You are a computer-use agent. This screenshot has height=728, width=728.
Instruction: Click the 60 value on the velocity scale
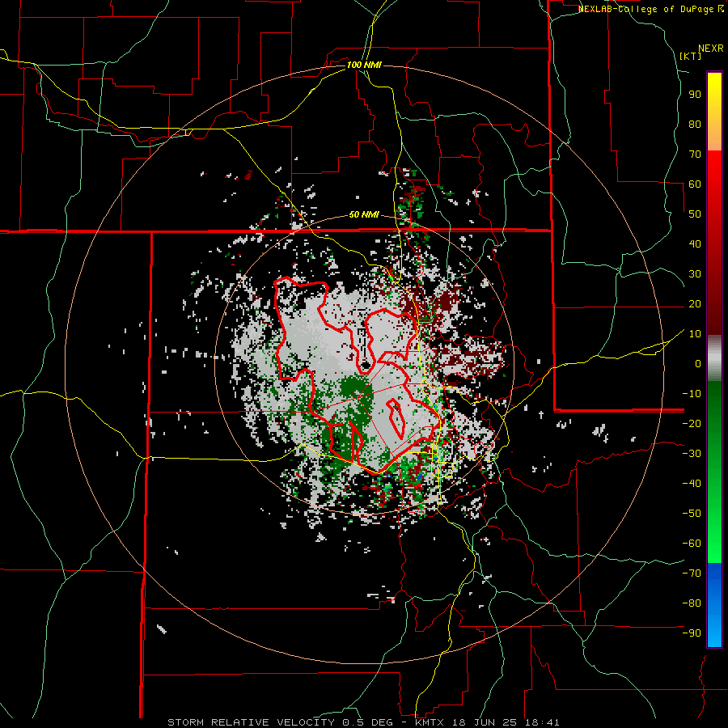(695, 184)
